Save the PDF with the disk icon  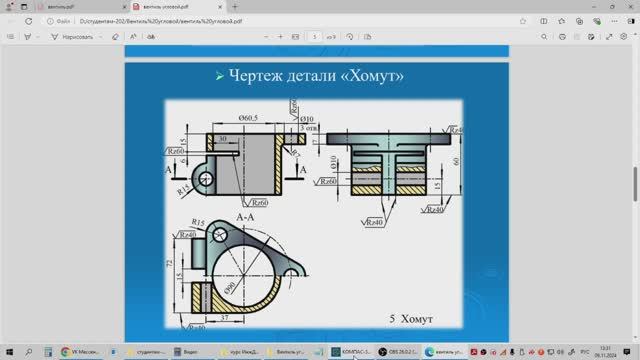coord(577,37)
